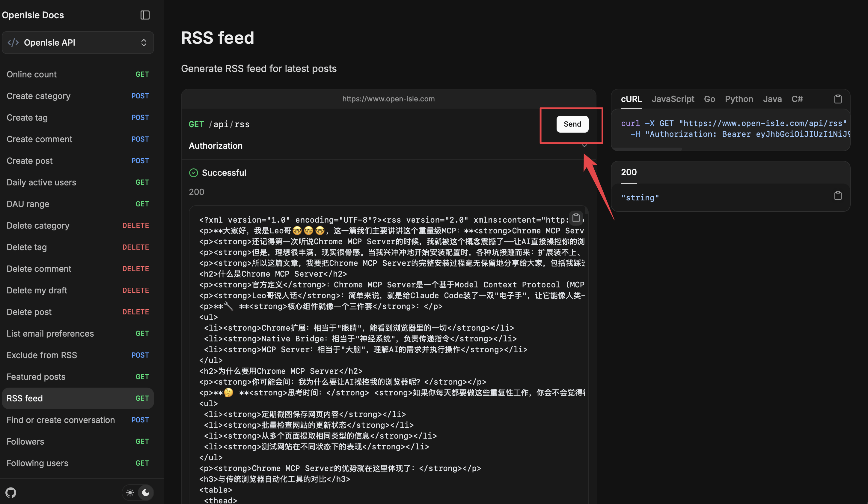This screenshot has width=868, height=504.
Task: Click the 200 response tab
Action: 629,172
